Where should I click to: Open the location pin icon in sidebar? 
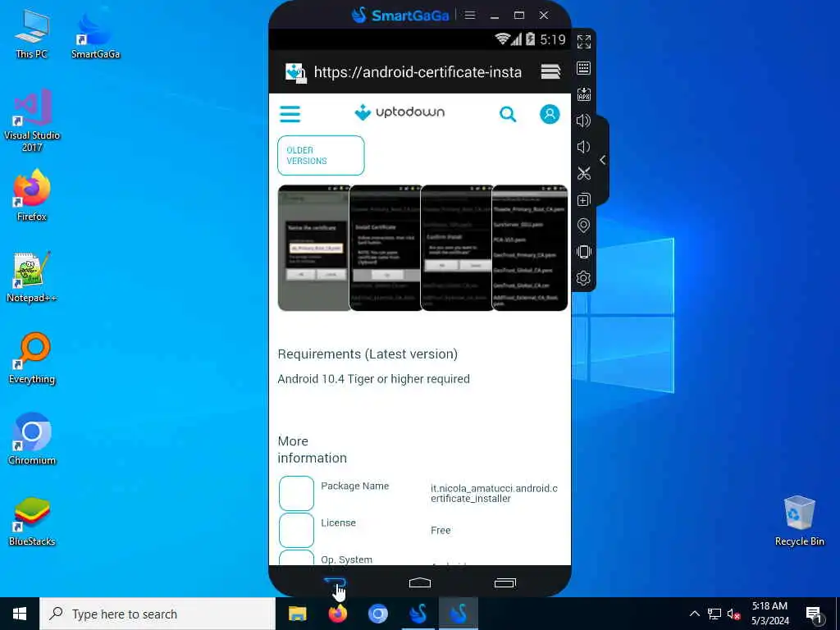click(x=584, y=226)
